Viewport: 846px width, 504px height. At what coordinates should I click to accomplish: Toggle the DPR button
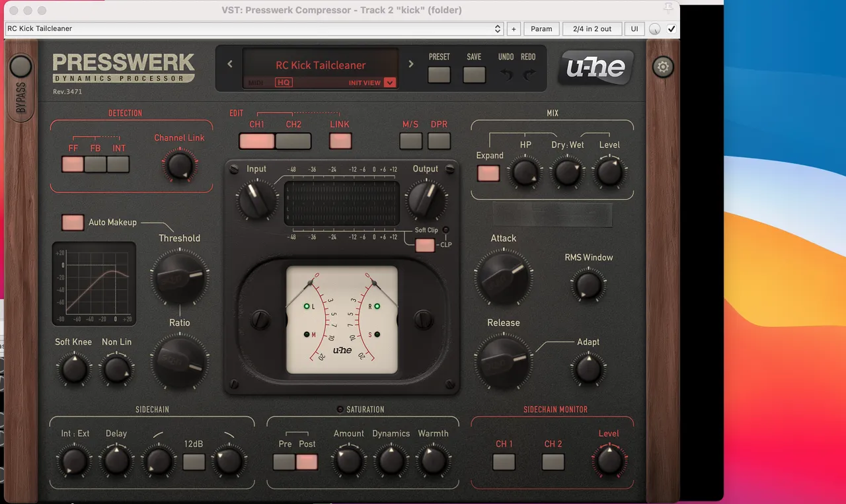coord(439,141)
